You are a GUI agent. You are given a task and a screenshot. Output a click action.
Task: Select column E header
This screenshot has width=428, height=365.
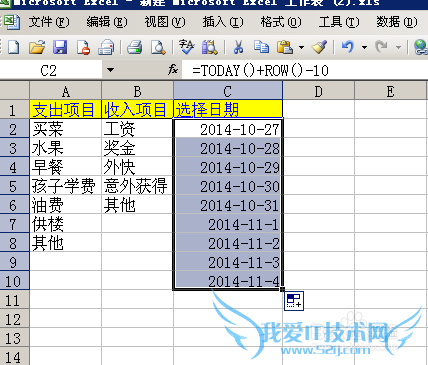click(x=391, y=91)
